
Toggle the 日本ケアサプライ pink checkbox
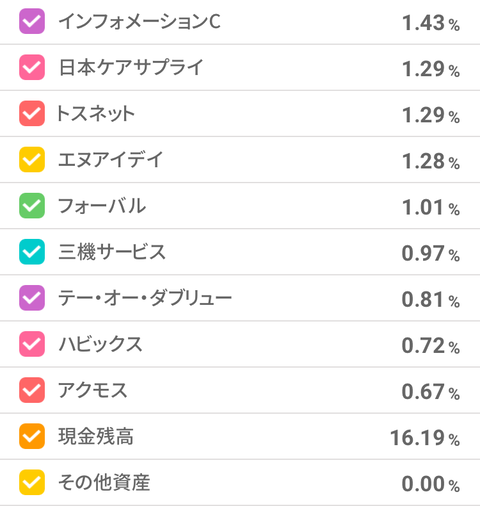pyautogui.click(x=32, y=67)
